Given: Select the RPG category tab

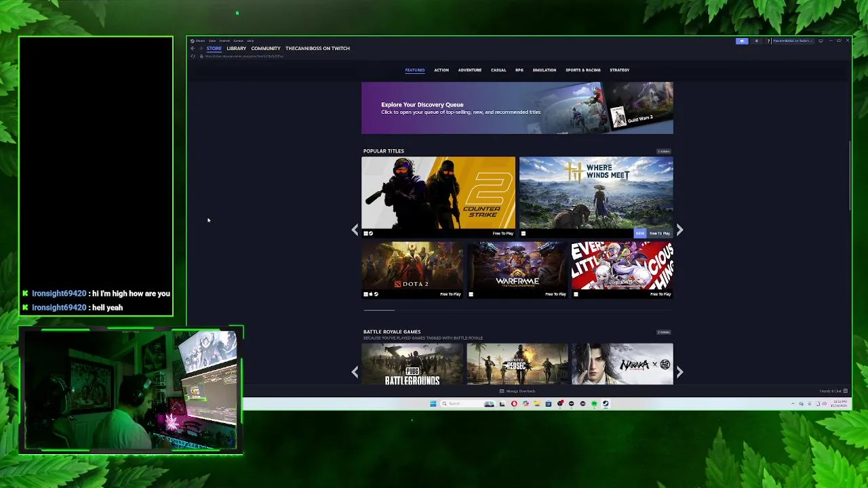Looking at the screenshot, I should pyautogui.click(x=519, y=70).
